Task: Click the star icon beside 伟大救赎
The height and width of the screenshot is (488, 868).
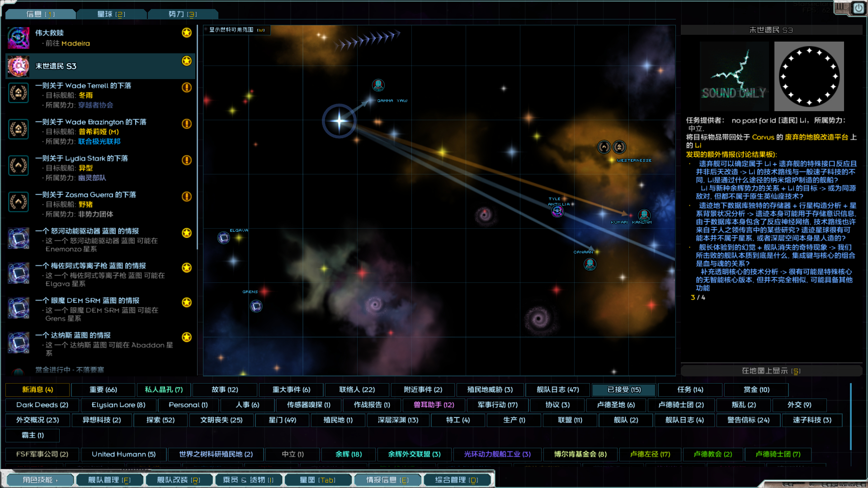Action: [186, 33]
